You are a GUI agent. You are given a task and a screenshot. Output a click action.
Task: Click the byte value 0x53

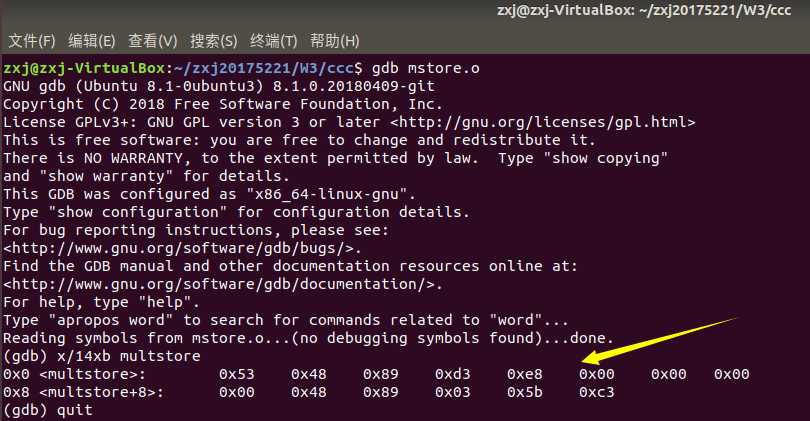point(237,374)
